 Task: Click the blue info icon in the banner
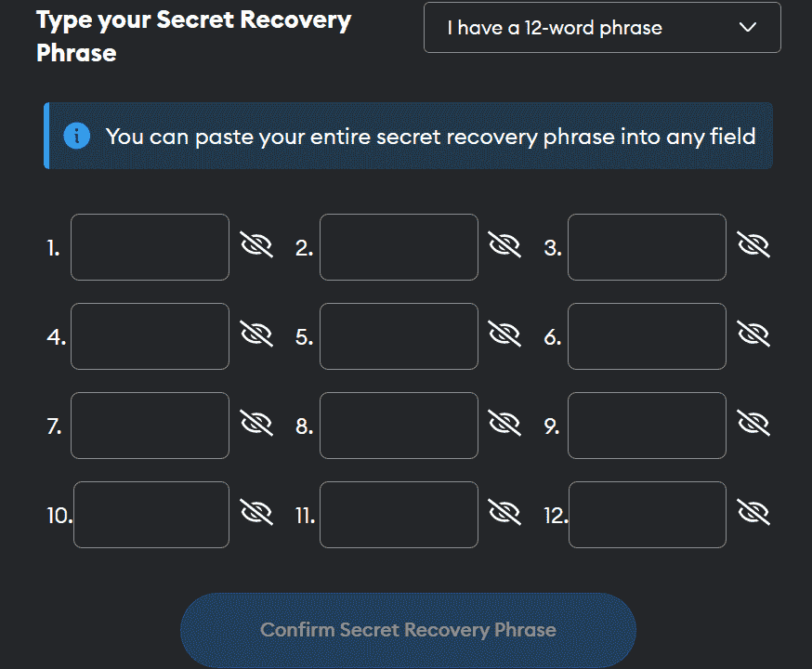pos(77,136)
